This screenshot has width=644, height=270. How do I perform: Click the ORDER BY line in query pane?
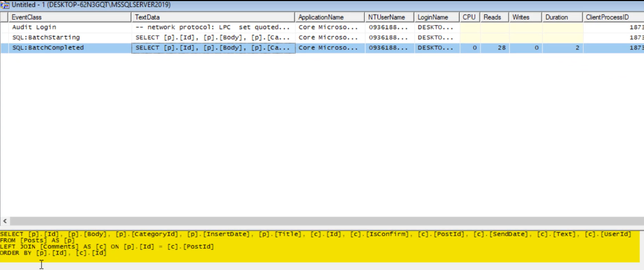click(x=54, y=253)
